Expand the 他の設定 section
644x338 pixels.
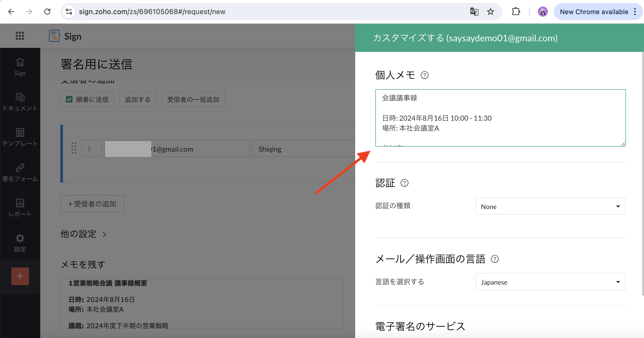coord(83,234)
